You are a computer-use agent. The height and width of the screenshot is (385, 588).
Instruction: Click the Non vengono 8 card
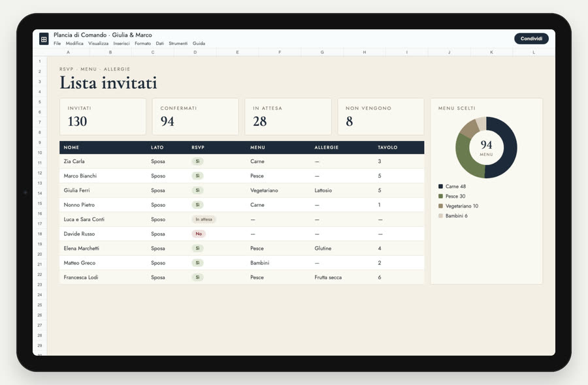(381, 116)
